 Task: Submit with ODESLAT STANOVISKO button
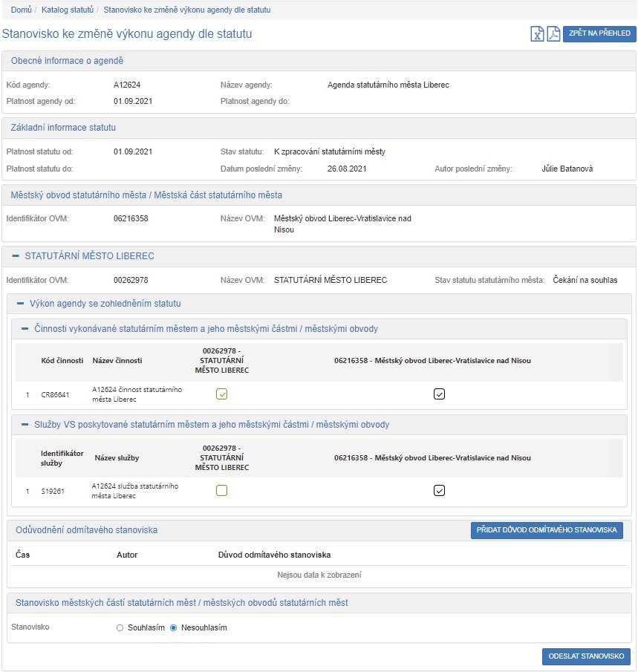[x=586, y=656]
